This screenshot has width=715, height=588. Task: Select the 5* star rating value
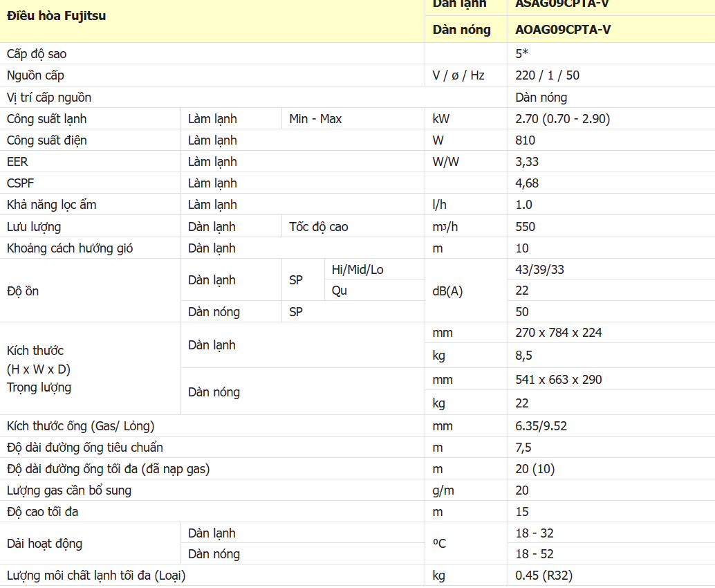pyautogui.click(x=522, y=54)
